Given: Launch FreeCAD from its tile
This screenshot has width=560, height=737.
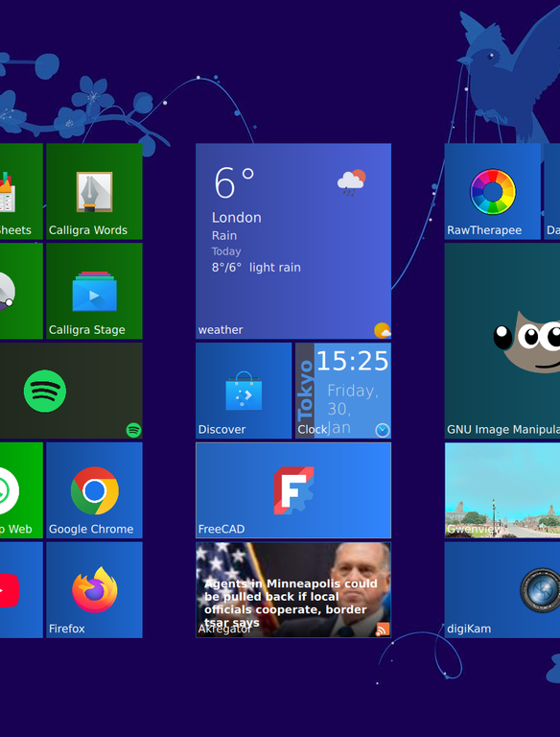Looking at the screenshot, I should pyautogui.click(x=293, y=490).
